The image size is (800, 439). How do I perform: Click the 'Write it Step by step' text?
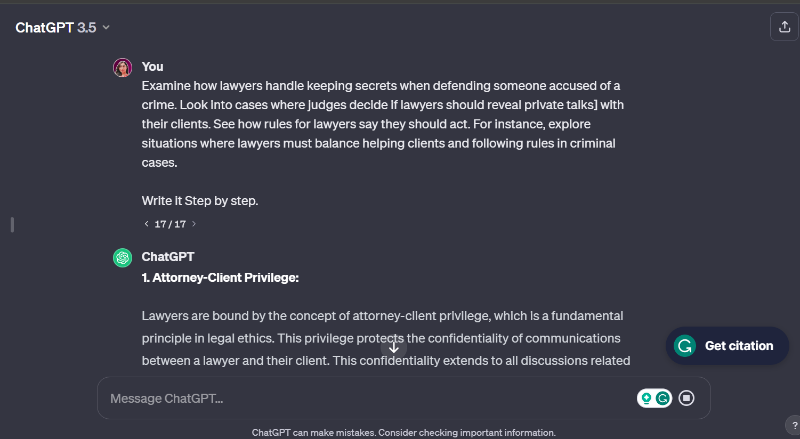click(x=200, y=201)
